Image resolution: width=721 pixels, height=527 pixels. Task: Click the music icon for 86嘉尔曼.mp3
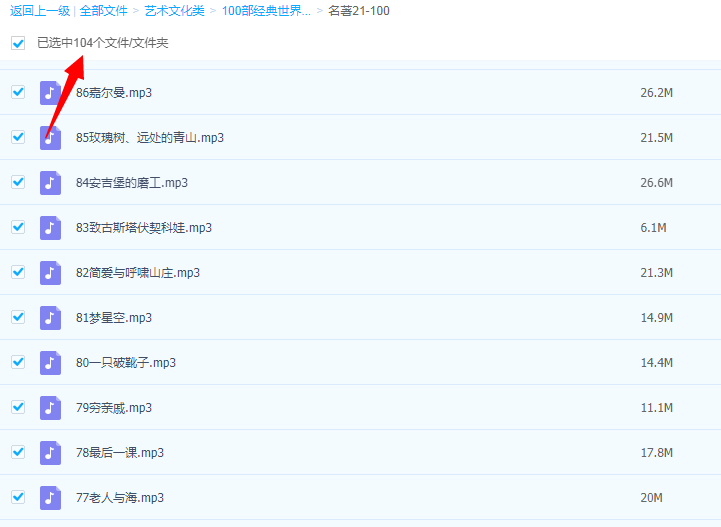50,93
